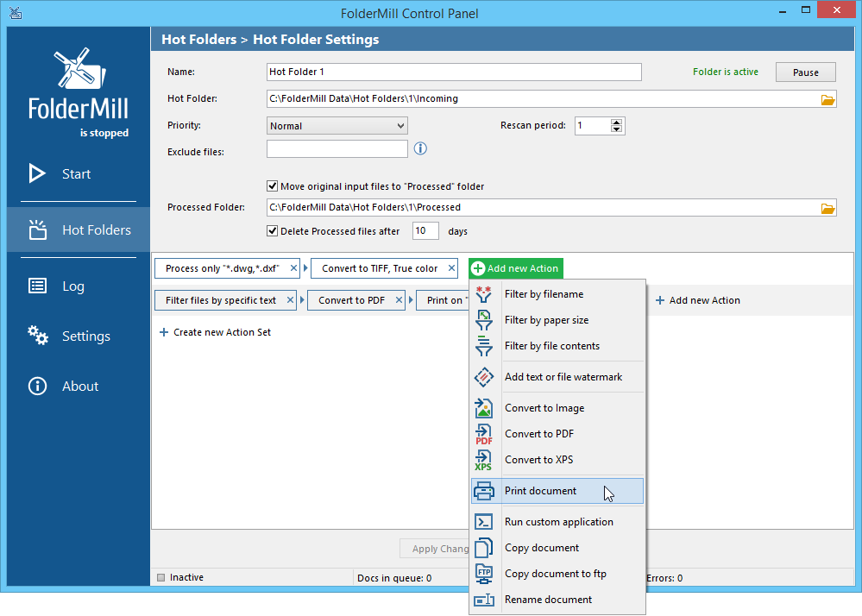Click the Rename document icon

tap(484, 600)
